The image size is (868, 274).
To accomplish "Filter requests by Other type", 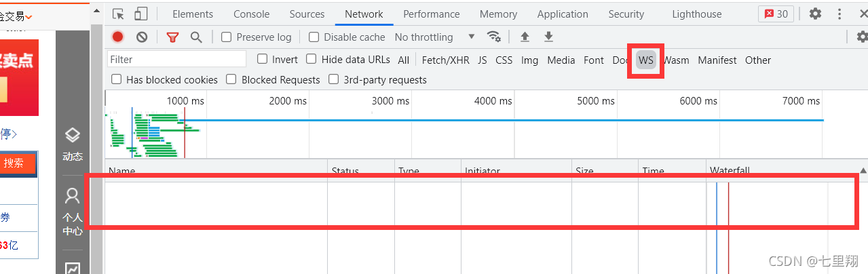I will [758, 60].
